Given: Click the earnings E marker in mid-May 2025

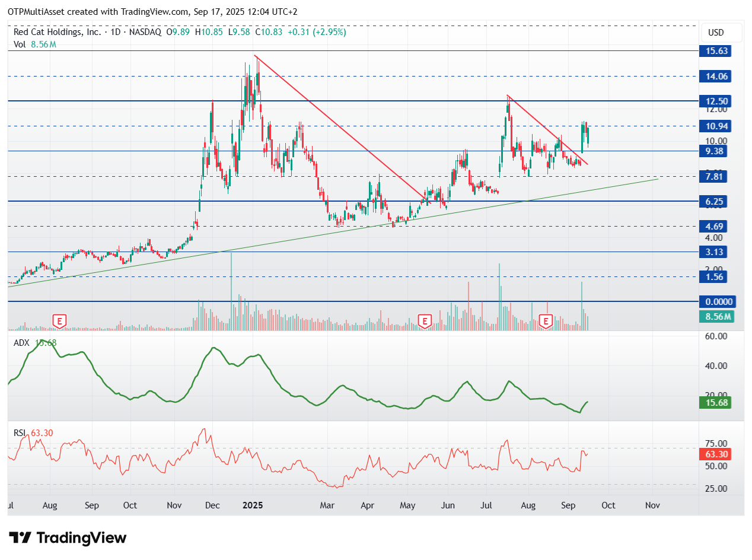Looking at the screenshot, I should (x=424, y=321).
